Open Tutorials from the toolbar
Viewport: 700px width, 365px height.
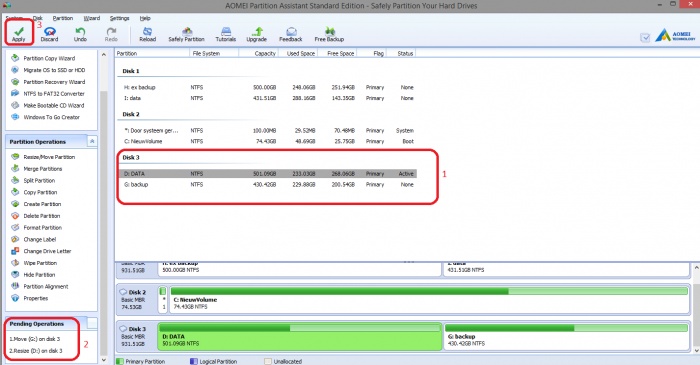(225, 34)
